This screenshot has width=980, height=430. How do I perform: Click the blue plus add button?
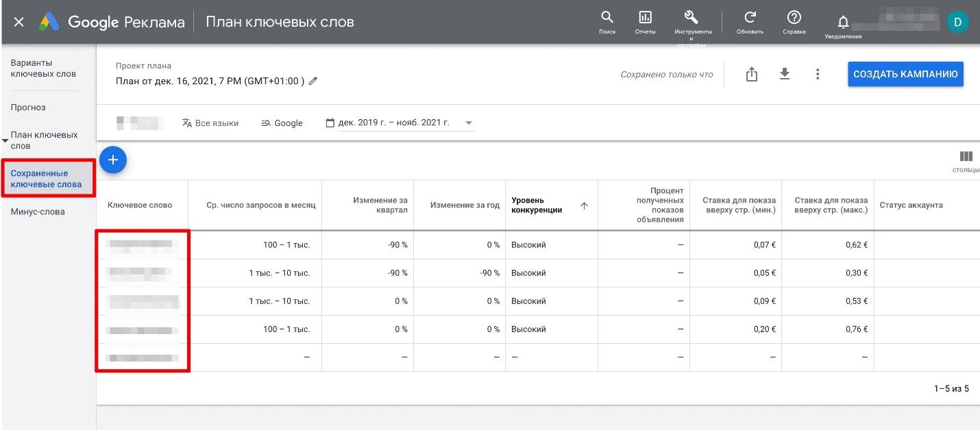point(113,160)
